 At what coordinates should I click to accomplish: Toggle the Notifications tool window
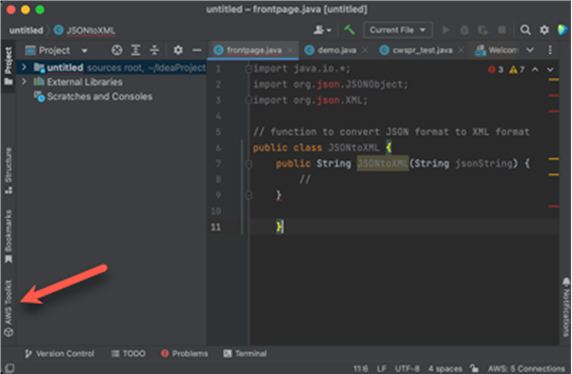[x=566, y=307]
